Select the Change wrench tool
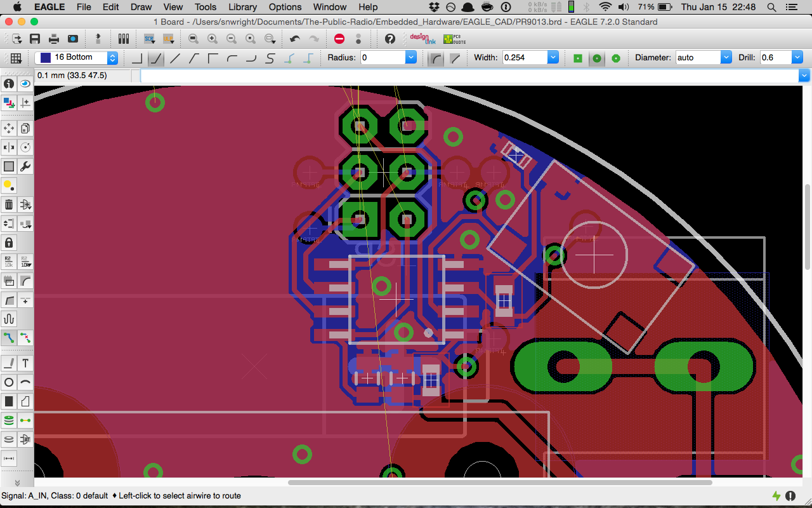812x508 pixels. pyautogui.click(x=25, y=166)
